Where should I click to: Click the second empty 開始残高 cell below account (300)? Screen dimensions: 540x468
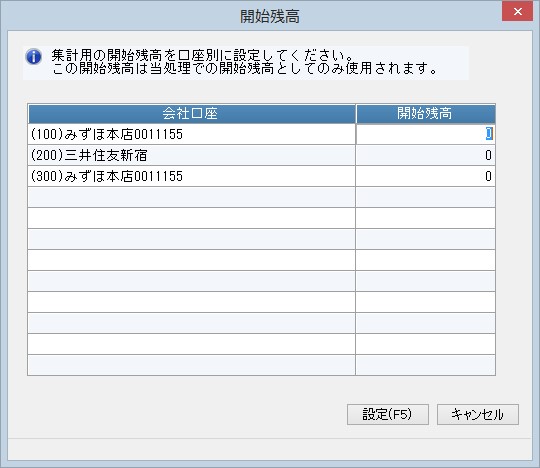[x=426, y=218]
